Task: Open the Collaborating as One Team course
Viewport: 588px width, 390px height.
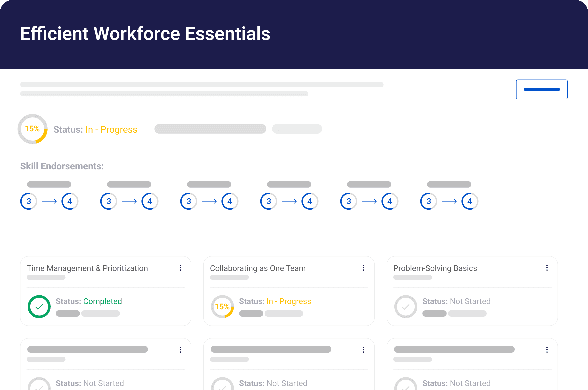Action: 258,268
